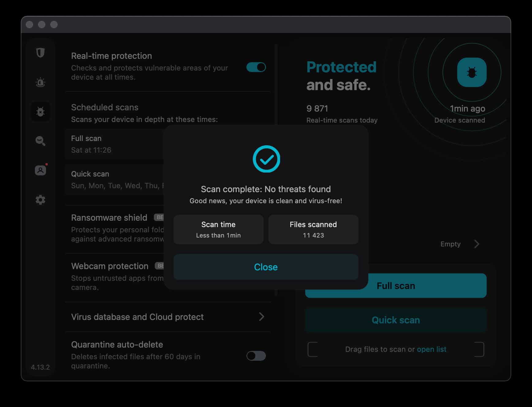Enable Quarantine auto-delete
The image size is (532, 407).
pos(256,356)
